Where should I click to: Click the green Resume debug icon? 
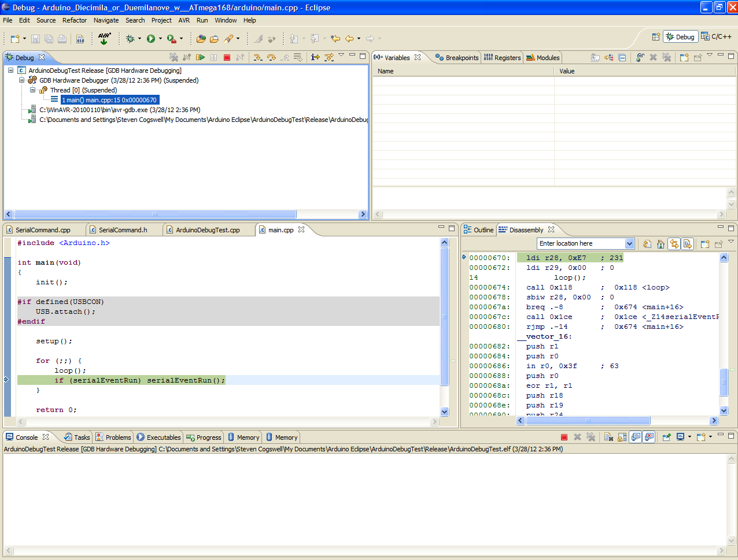pos(200,57)
